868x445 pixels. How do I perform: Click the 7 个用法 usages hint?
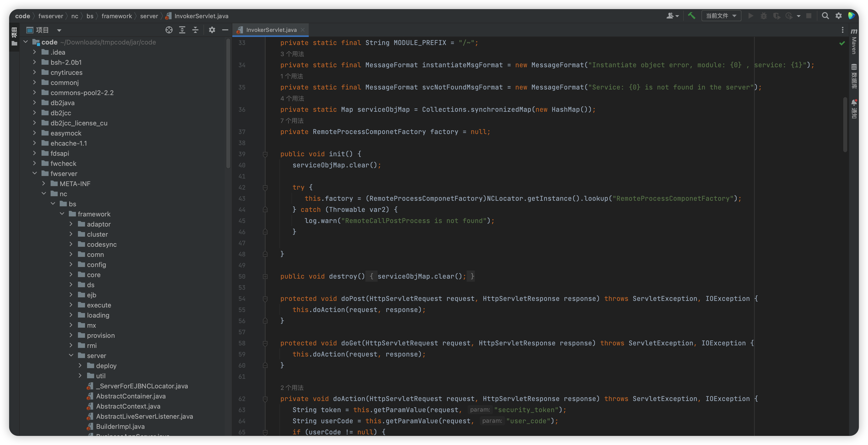(x=292, y=121)
